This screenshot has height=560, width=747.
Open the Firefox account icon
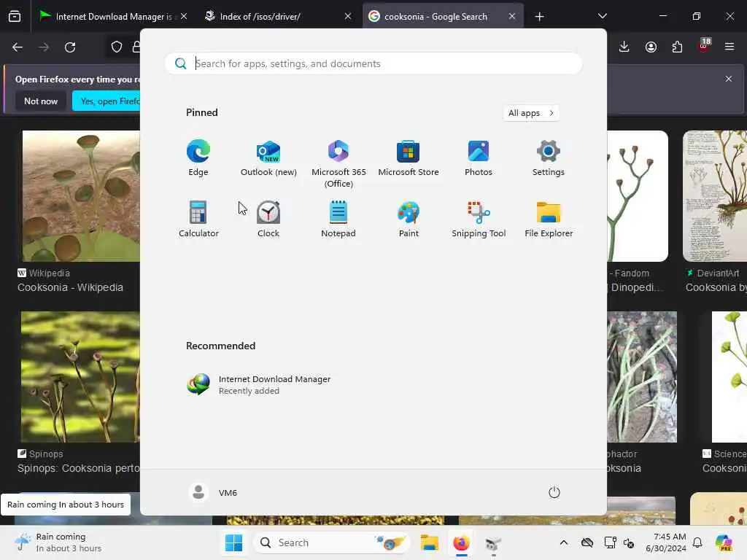click(x=651, y=47)
